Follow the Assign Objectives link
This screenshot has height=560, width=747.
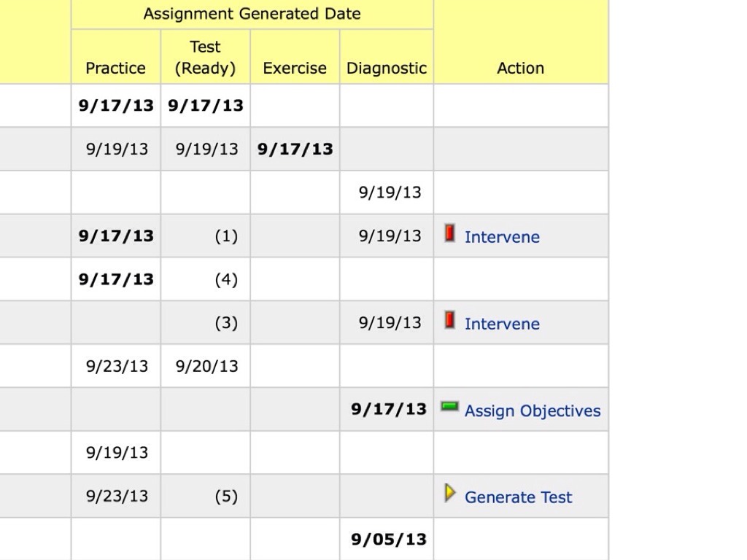(x=533, y=411)
